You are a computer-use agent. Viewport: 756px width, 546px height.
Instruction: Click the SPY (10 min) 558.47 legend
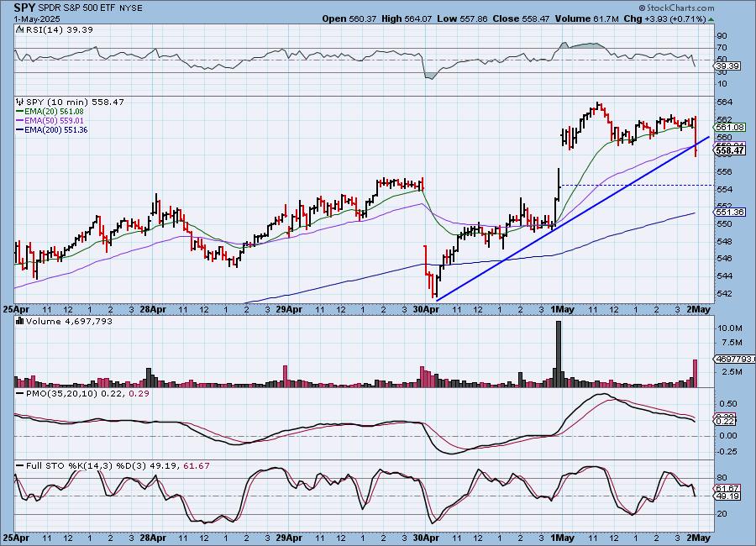click(x=75, y=102)
